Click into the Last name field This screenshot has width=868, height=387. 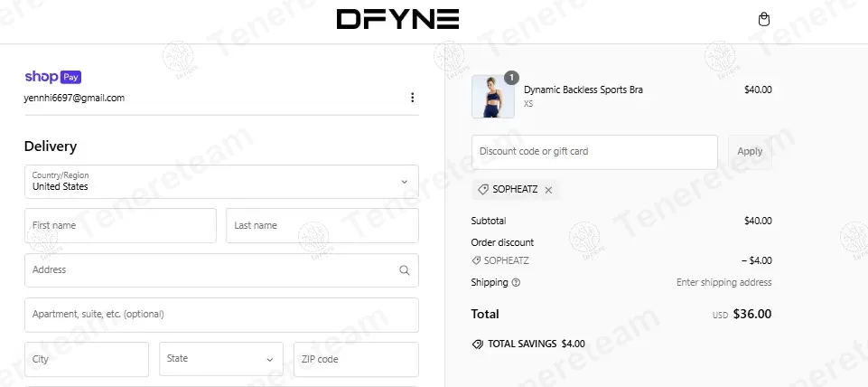tap(322, 225)
